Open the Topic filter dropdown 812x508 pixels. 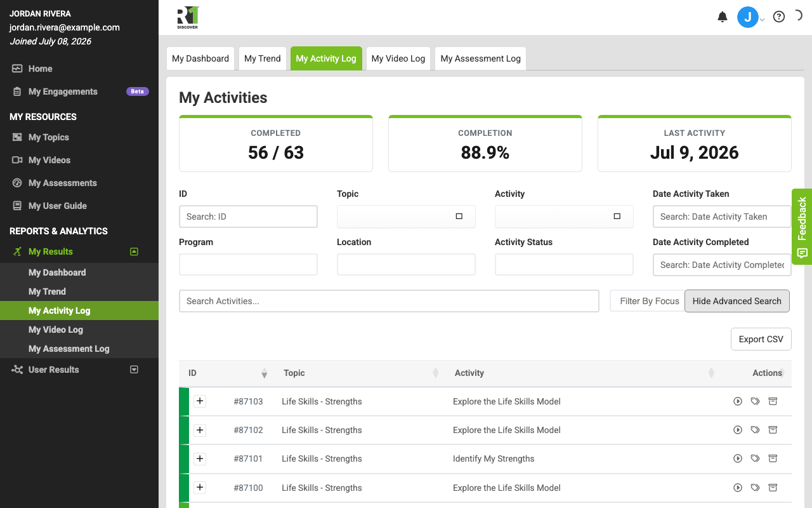(x=406, y=217)
